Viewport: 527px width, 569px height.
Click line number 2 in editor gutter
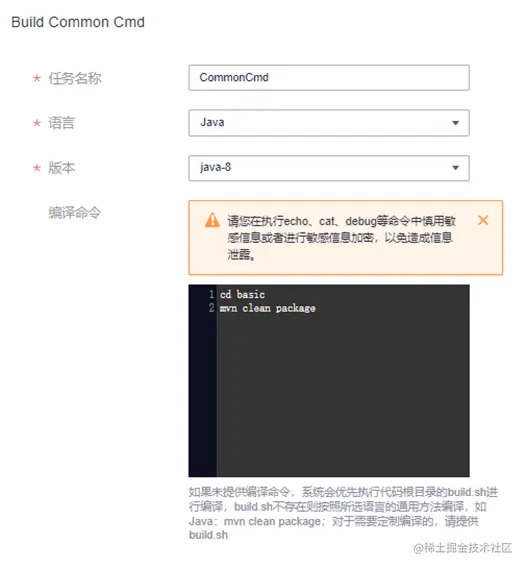point(212,308)
